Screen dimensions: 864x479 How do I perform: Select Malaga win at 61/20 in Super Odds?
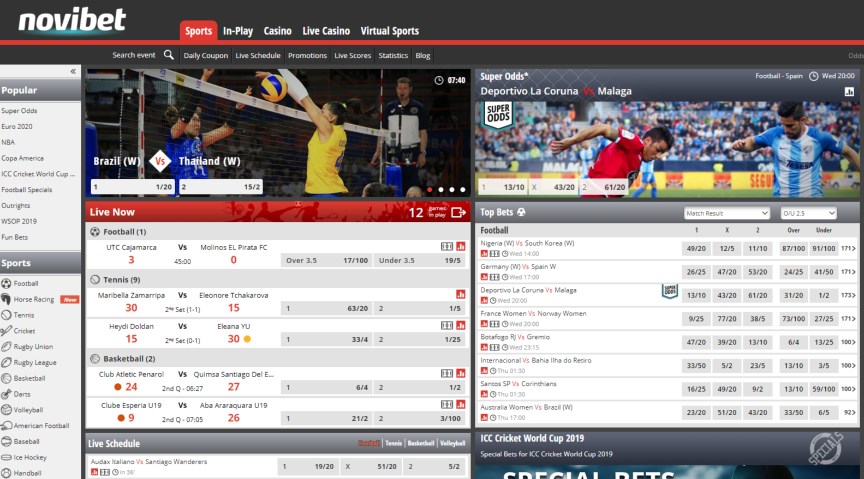603,187
